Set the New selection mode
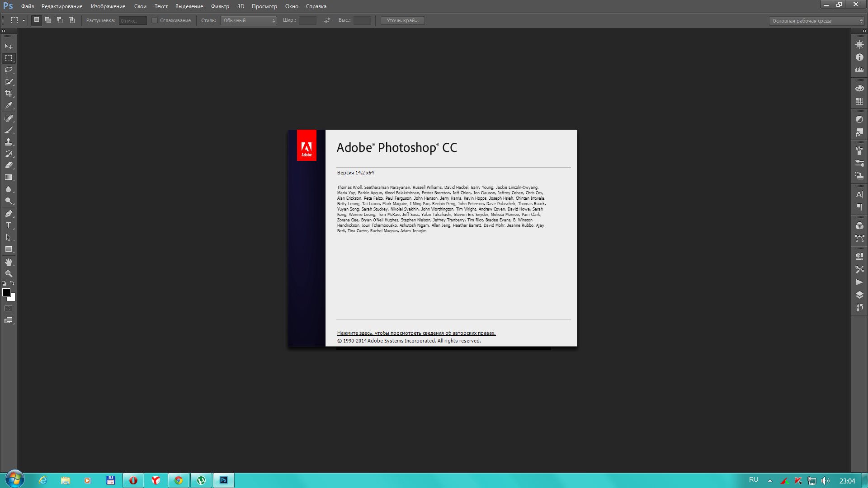The height and width of the screenshot is (488, 868). pos(37,20)
